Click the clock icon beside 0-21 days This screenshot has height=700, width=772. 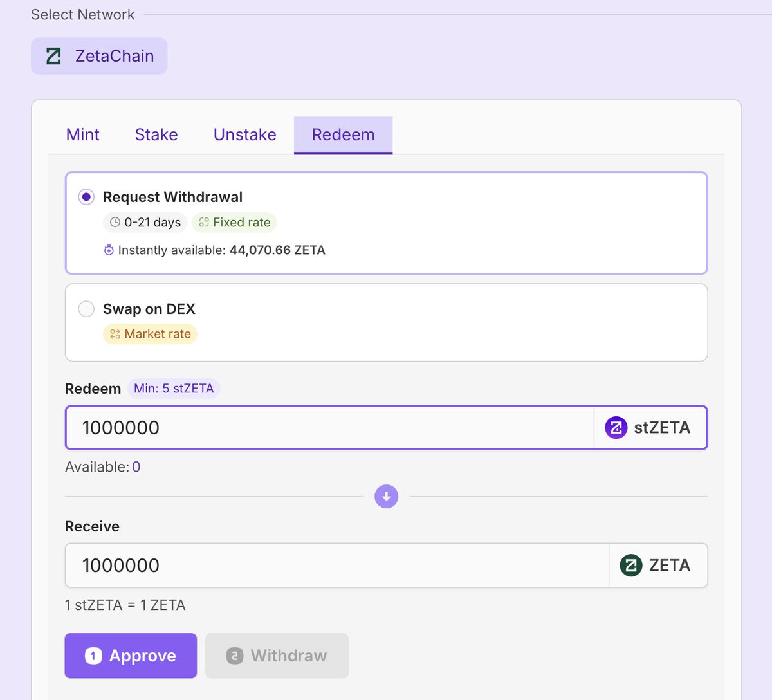click(115, 223)
